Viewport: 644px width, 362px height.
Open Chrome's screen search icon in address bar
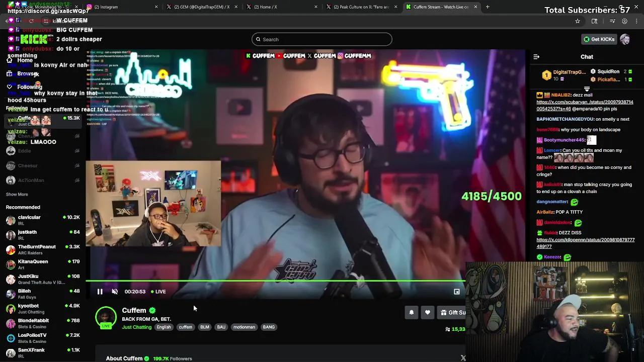tap(594, 21)
